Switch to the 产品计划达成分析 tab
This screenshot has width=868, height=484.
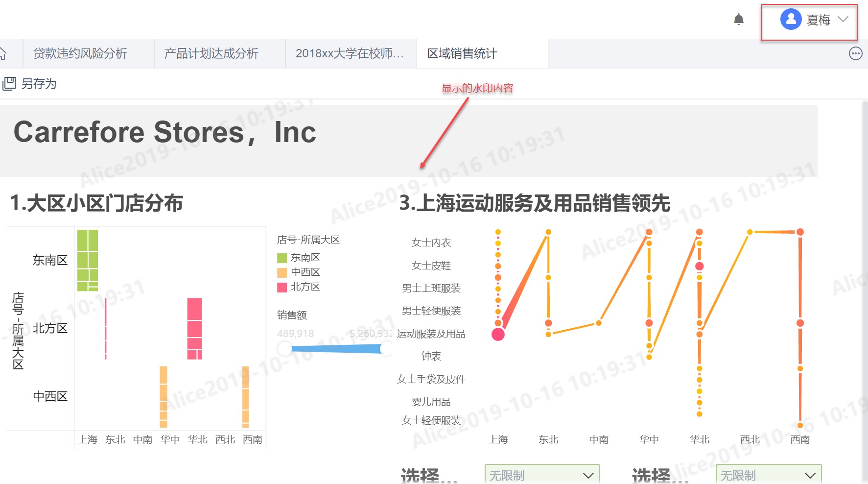pyautogui.click(x=211, y=53)
